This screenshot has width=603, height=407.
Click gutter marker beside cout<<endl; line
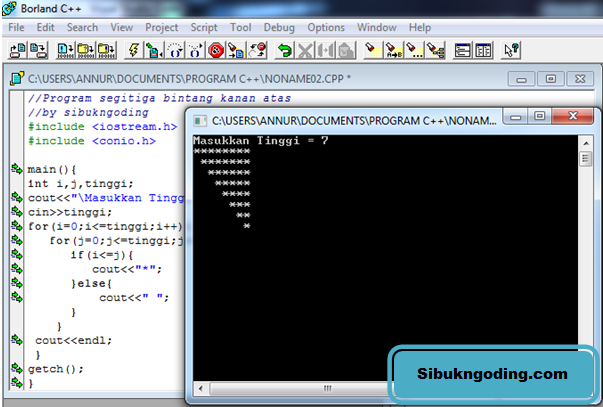click(x=17, y=340)
